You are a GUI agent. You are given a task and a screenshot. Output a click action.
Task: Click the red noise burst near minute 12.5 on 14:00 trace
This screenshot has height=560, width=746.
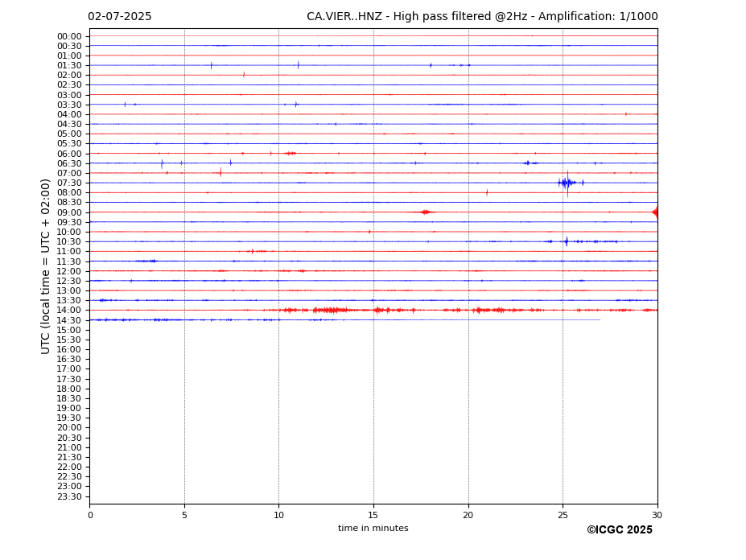click(x=331, y=311)
